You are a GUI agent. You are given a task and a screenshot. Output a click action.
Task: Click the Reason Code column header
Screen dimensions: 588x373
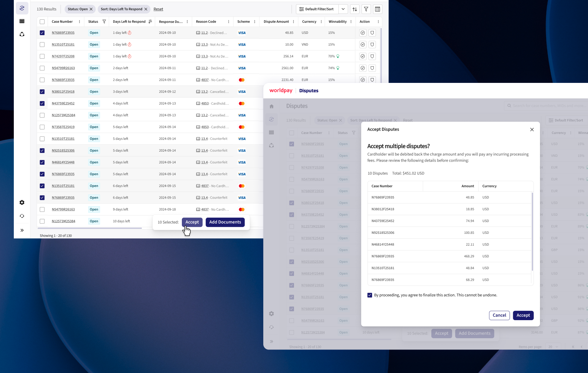click(206, 21)
